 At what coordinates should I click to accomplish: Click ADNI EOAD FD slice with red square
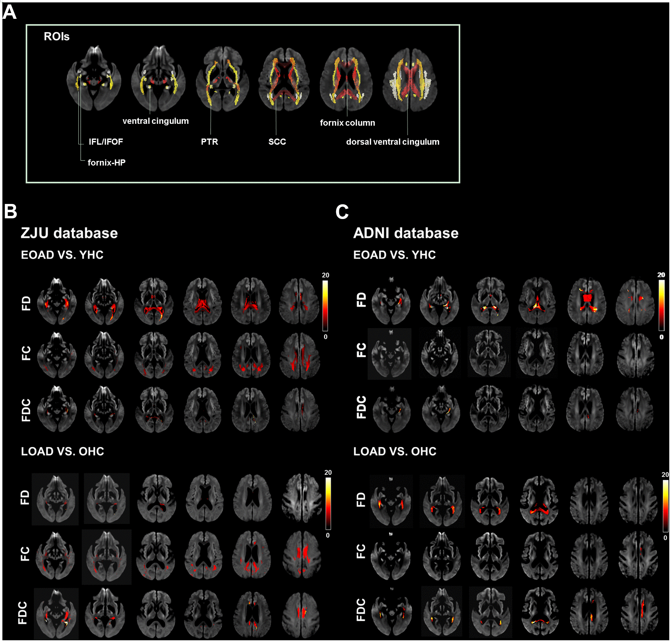(x=587, y=301)
